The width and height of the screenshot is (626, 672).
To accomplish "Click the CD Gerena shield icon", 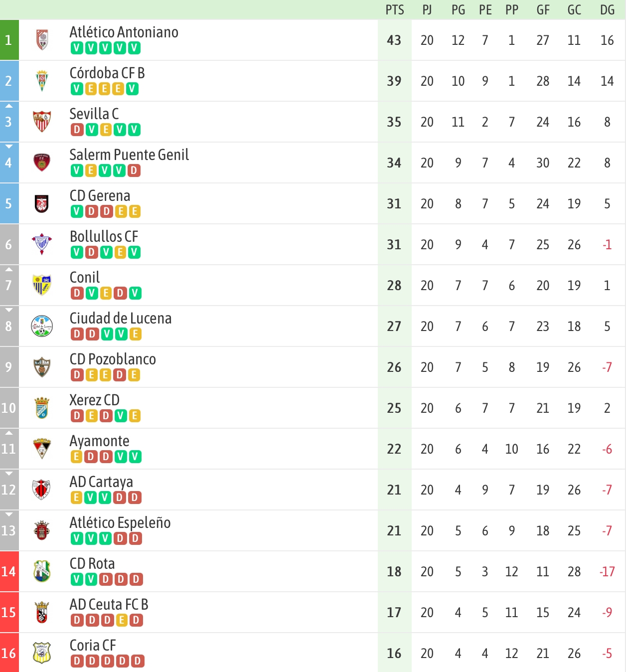I will point(42,203).
